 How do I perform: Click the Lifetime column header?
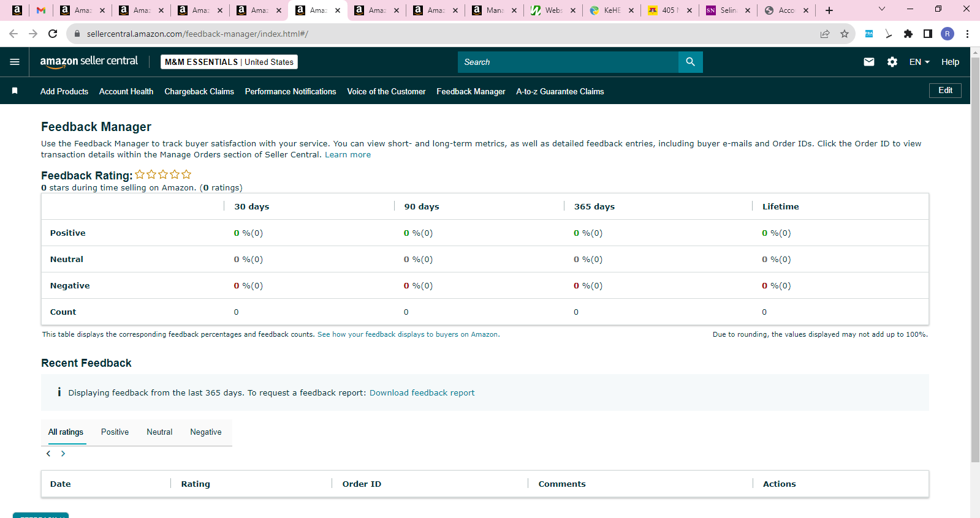(x=781, y=206)
